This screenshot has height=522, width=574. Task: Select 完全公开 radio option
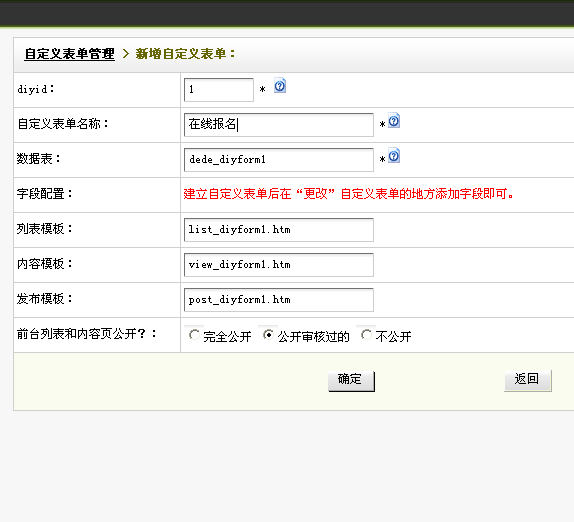tap(194, 335)
